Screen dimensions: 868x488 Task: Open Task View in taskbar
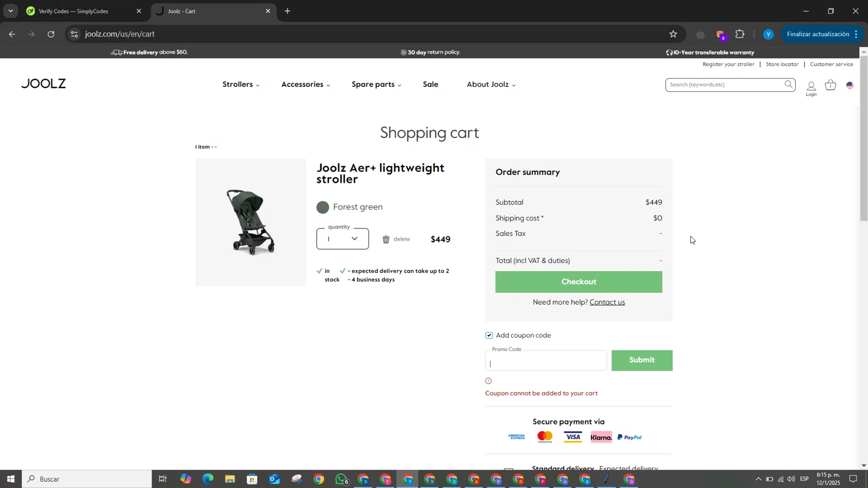pos(163,479)
